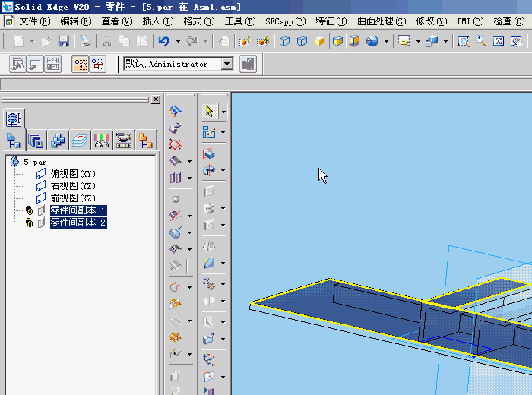The image size is (532, 395).
Task: Select the shaded with visible edges view icon
Action: [337, 41]
